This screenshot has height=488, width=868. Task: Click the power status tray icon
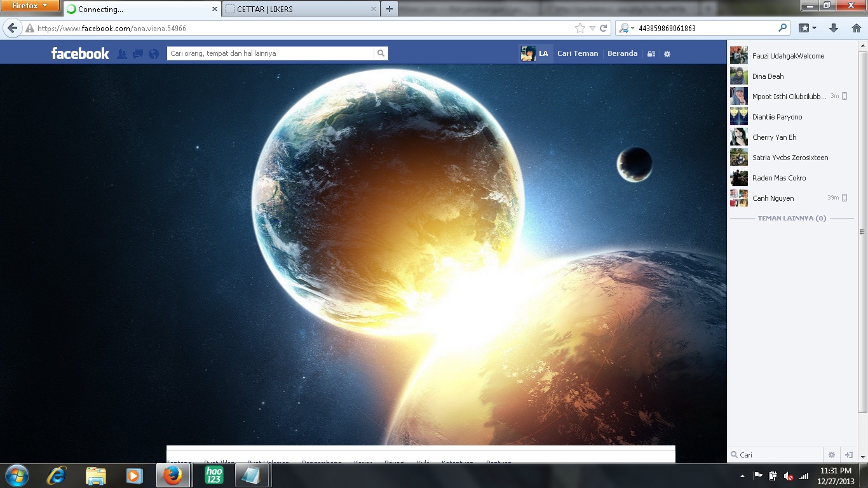point(773,476)
